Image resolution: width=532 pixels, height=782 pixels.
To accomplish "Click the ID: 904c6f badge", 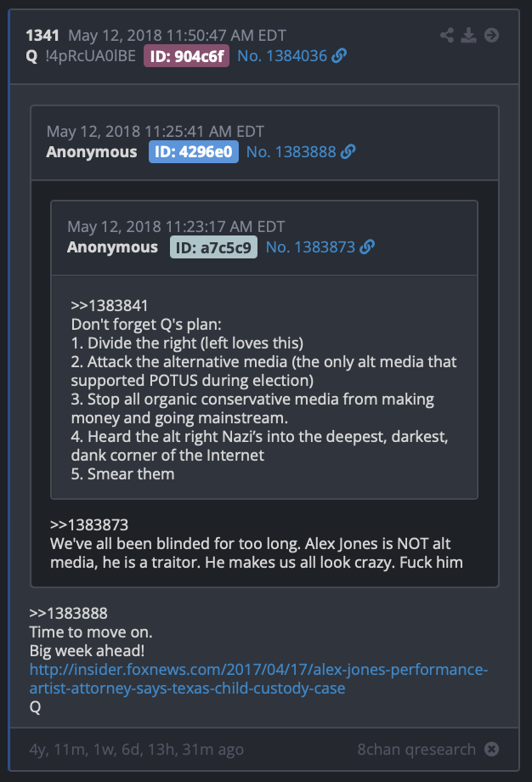I will tap(186, 56).
